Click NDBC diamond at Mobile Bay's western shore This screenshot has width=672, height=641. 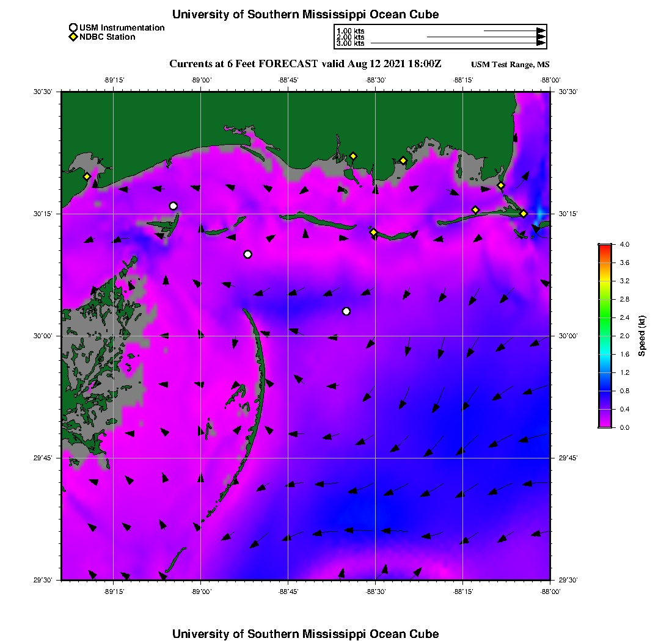(x=500, y=186)
